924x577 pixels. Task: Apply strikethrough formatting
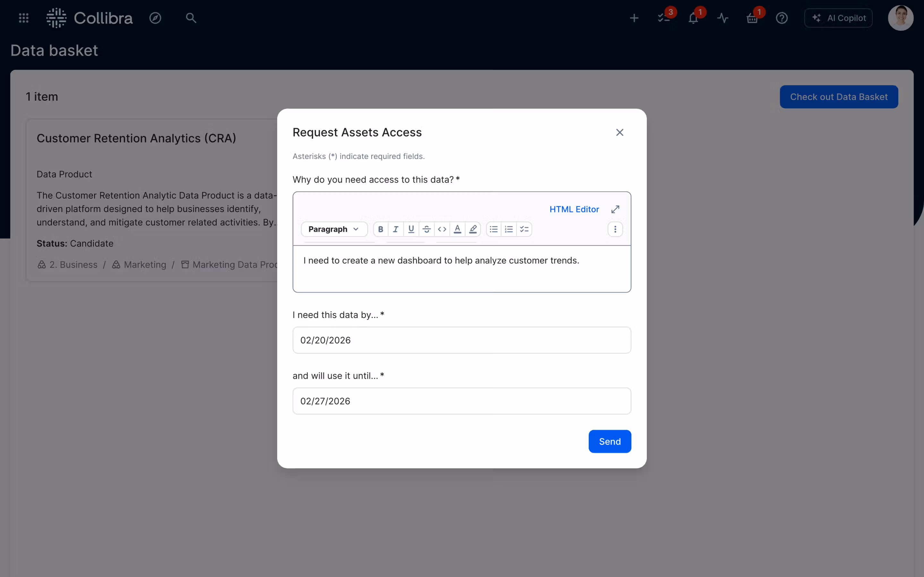[426, 229]
